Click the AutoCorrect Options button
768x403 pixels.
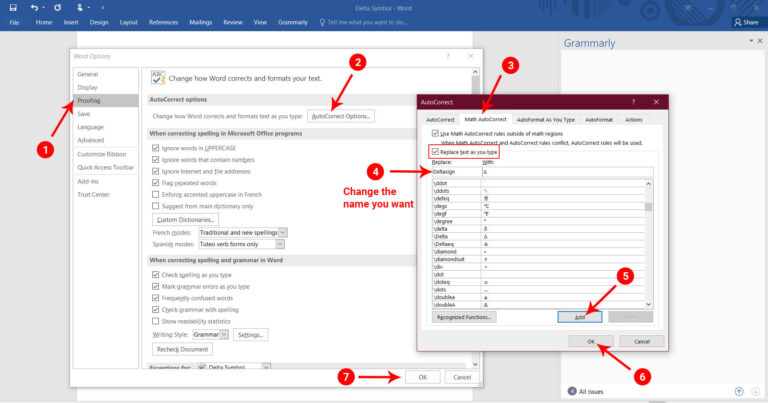[x=341, y=116]
